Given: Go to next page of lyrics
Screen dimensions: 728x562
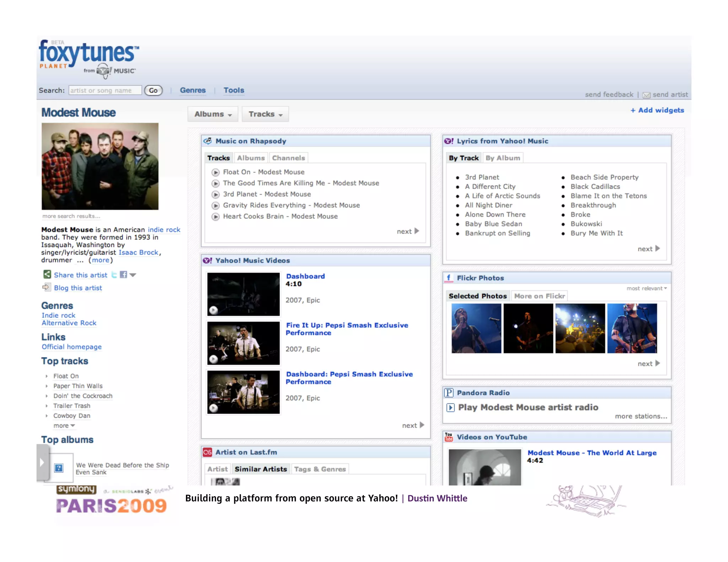Looking at the screenshot, I should [x=649, y=249].
